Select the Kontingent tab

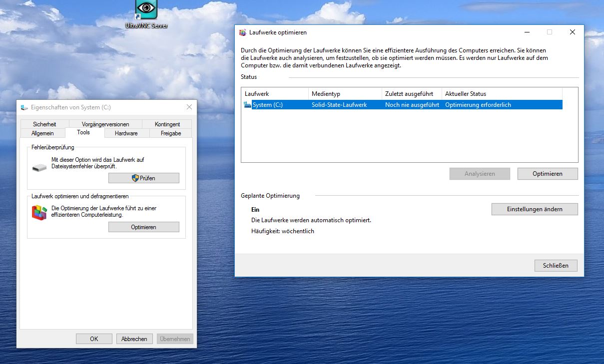point(167,124)
